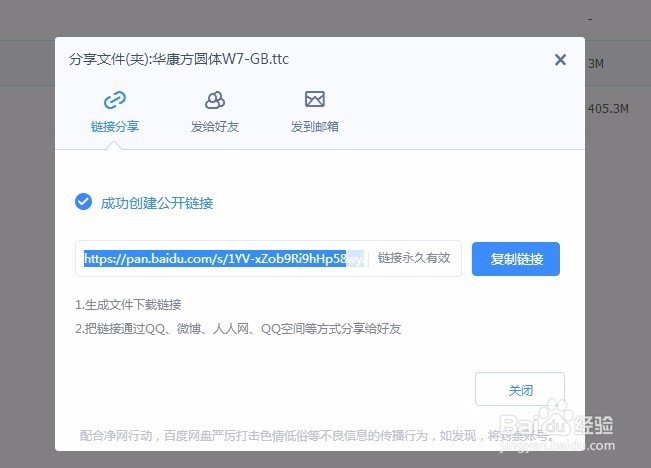The height and width of the screenshot is (468, 651).
Task: Click the 链接永久有效 label
Action: coord(414,258)
